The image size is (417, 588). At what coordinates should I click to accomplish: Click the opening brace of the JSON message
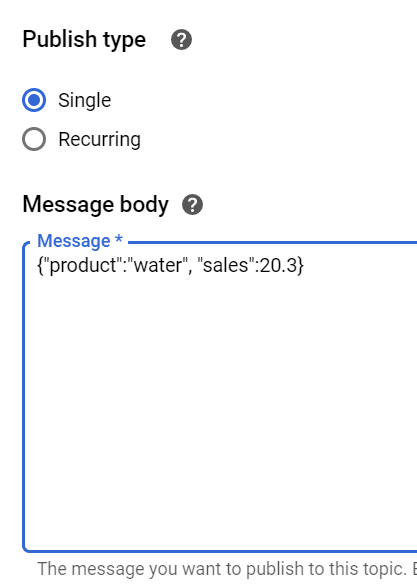(40, 266)
